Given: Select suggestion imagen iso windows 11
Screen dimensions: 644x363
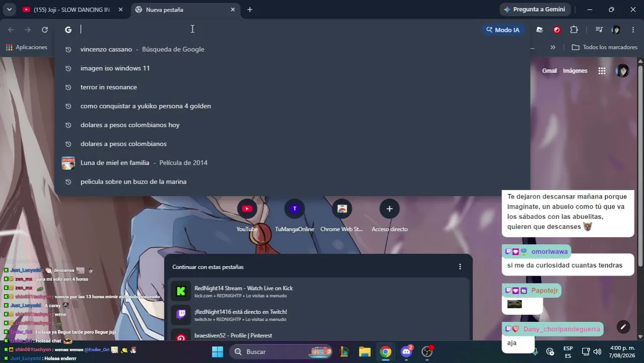Looking at the screenshot, I should click(292, 68).
